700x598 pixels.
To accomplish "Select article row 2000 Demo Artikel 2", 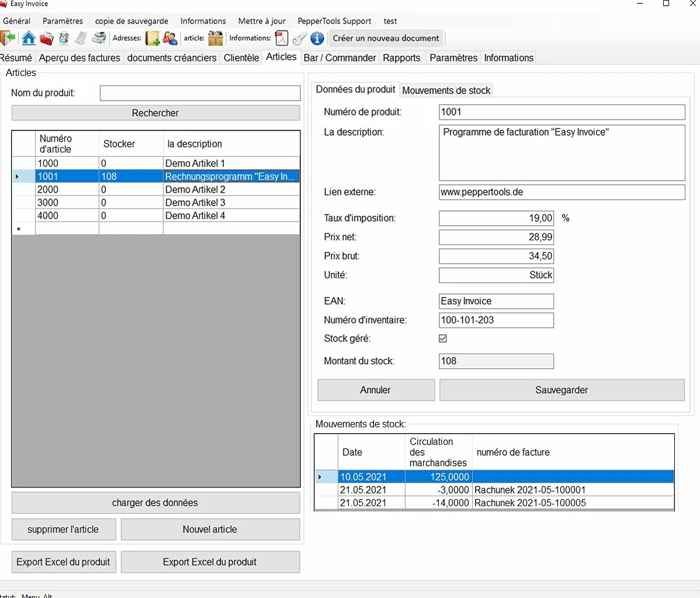I will [156, 190].
